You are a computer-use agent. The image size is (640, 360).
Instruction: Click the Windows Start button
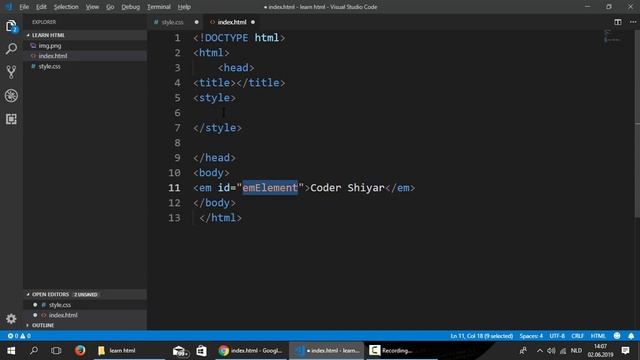pyautogui.click(x=11, y=351)
